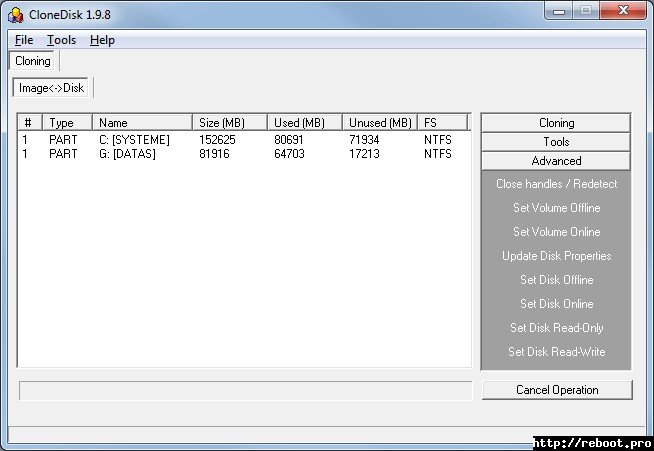Click NTFS in the C: row
The width and height of the screenshot is (654, 451).
(x=438, y=140)
